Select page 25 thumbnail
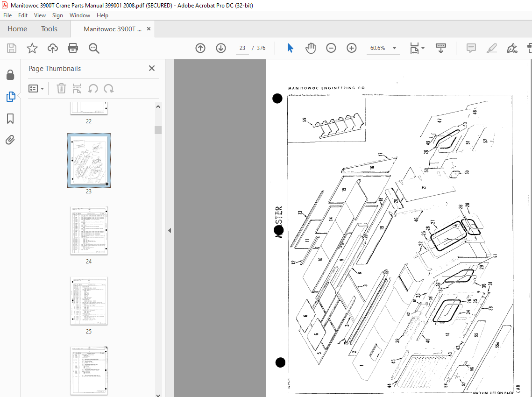Image resolution: width=532 pixels, height=397 pixels. [x=89, y=301]
